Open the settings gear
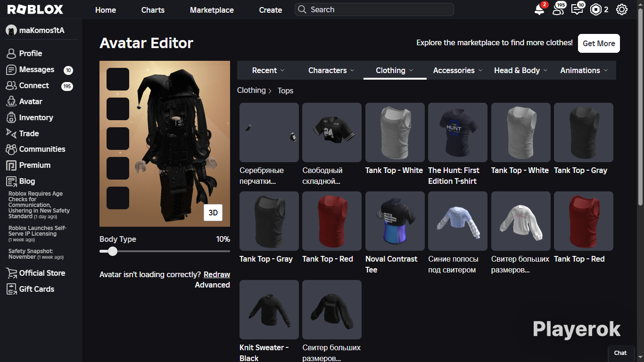644x362 pixels. coord(622,9)
